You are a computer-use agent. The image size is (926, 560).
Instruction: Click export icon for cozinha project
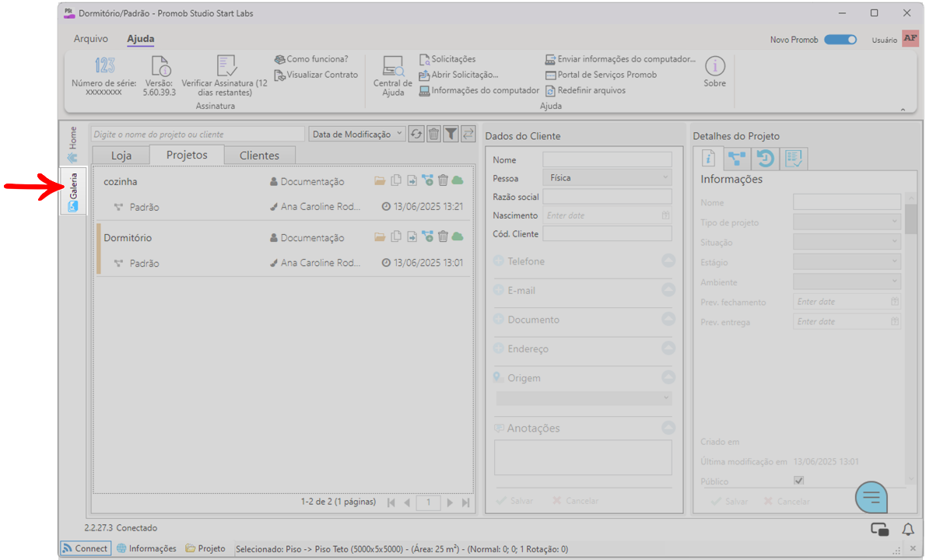[412, 180]
